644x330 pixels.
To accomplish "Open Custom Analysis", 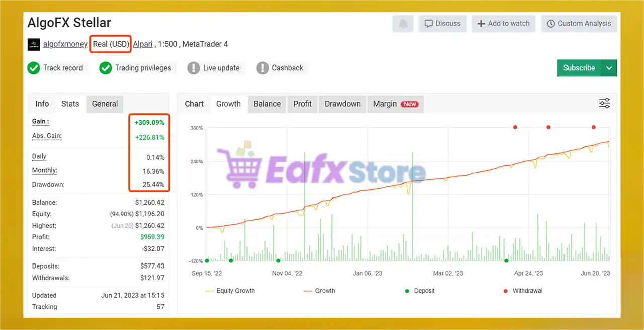I will (x=579, y=24).
